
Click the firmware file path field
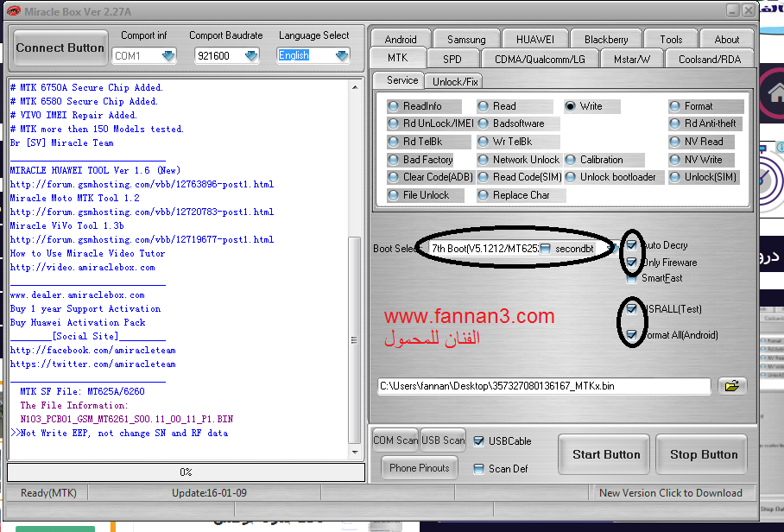coord(544,386)
